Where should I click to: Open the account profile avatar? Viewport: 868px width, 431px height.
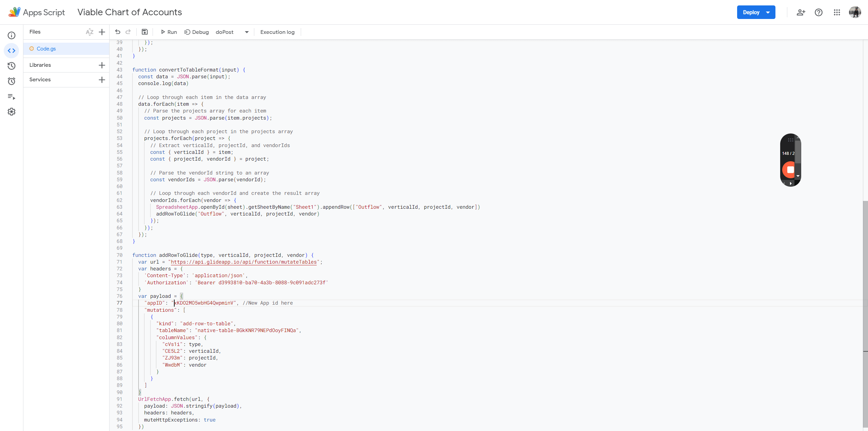pyautogui.click(x=855, y=12)
